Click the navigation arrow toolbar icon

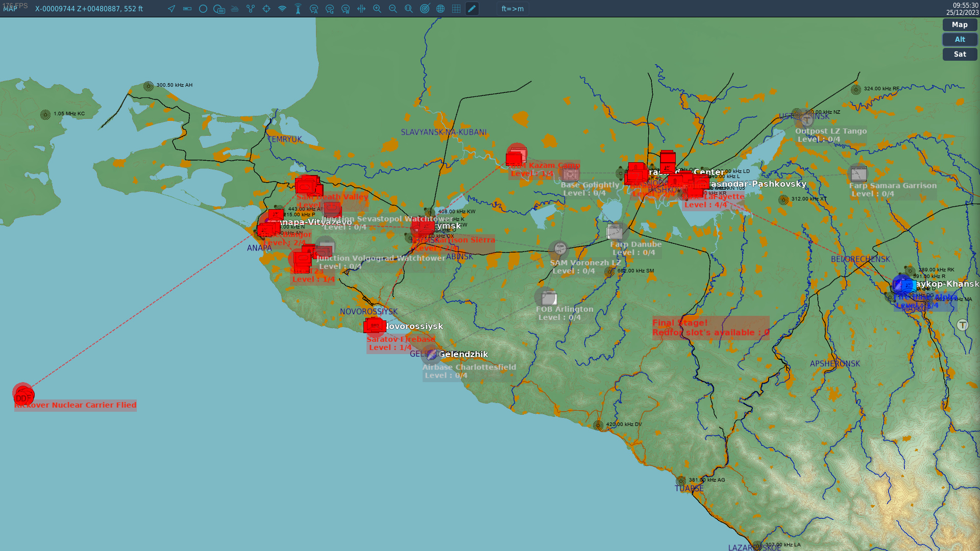point(171,9)
